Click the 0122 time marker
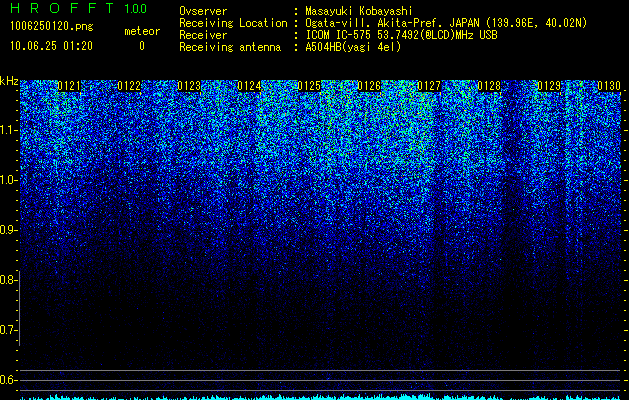 click(x=129, y=86)
